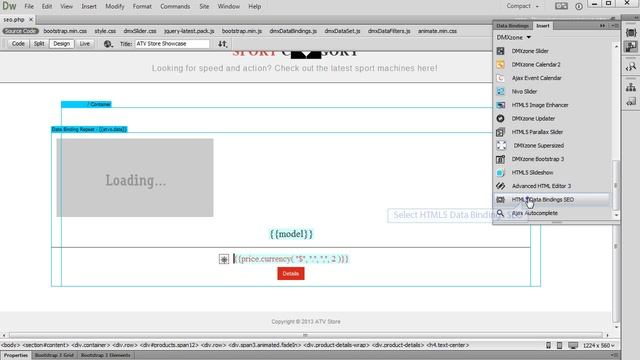This screenshot has width=640, height=360.
Task: Open the Dreamweaver Dw logo menu
Action: click(9, 6)
